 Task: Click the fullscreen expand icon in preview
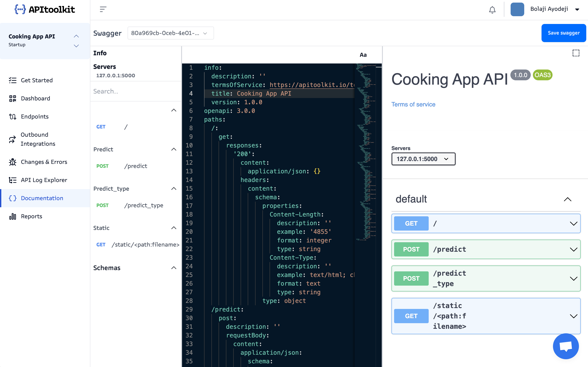tap(576, 53)
